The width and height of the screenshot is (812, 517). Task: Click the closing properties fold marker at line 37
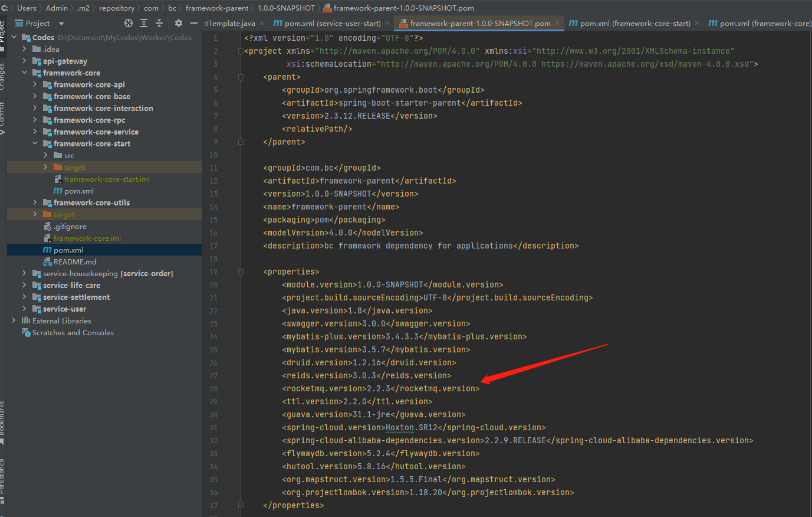click(241, 505)
